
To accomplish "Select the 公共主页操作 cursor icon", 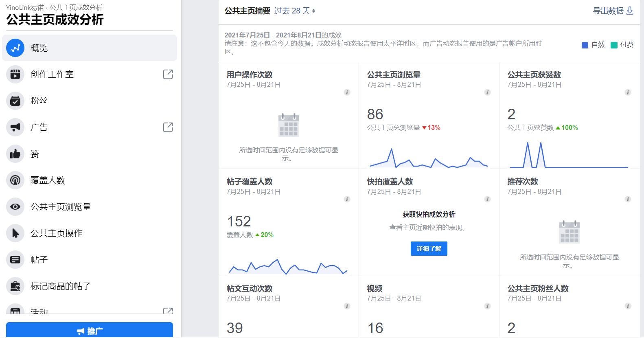I will coord(15,233).
